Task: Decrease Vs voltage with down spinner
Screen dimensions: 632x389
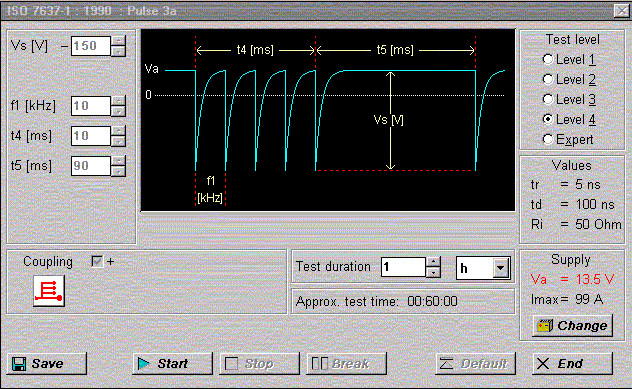Action: 118,51
